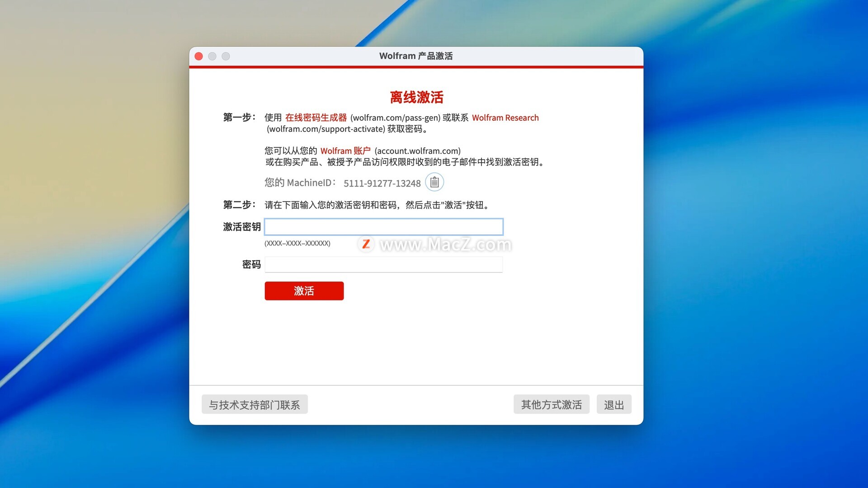
Task: Click the 第一步 label
Action: tap(240, 117)
